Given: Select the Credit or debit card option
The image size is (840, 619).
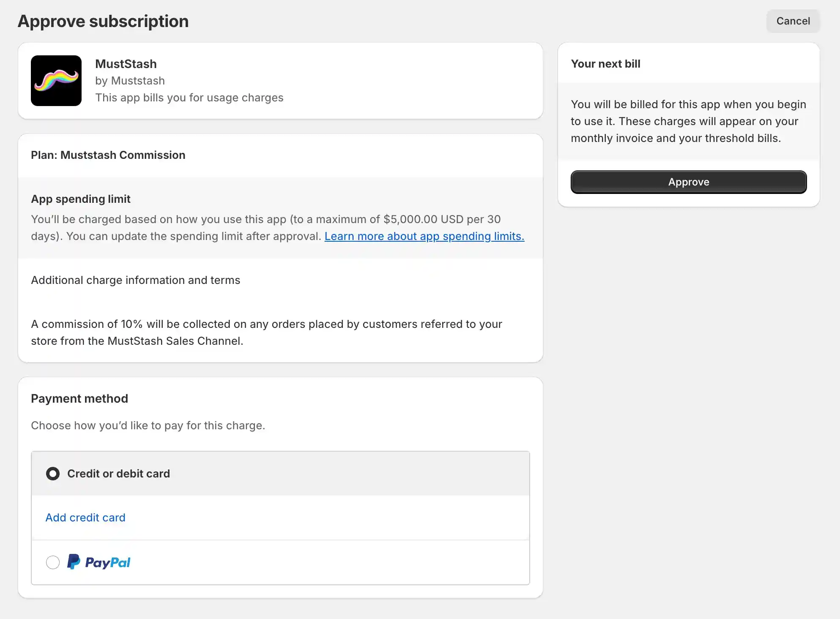Looking at the screenshot, I should click(53, 474).
